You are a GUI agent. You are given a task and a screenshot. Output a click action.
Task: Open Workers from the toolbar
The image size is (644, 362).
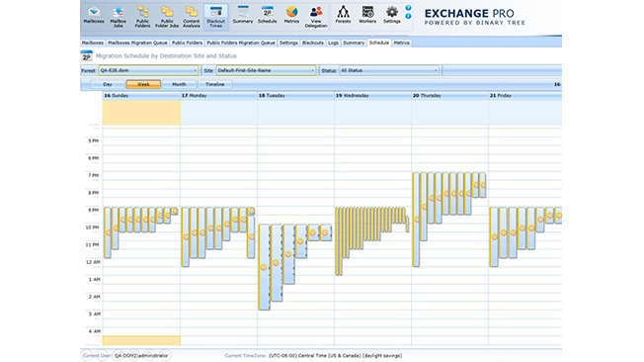pyautogui.click(x=367, y=15)
